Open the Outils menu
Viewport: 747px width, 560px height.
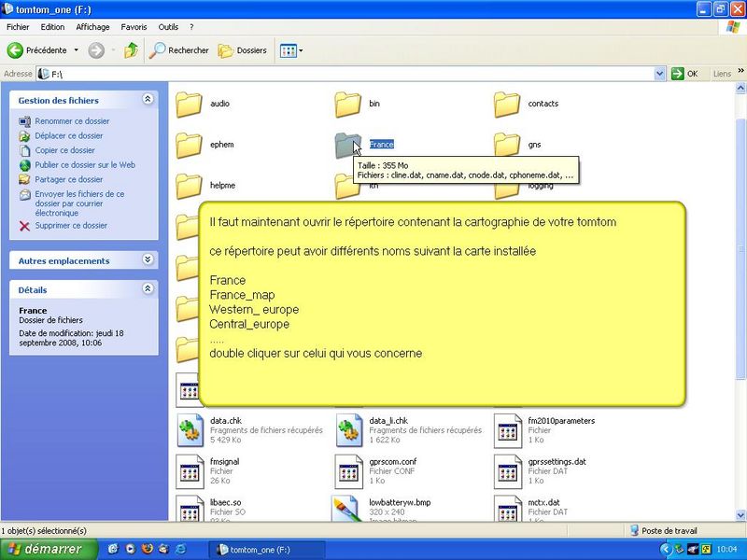coord(168,27)
